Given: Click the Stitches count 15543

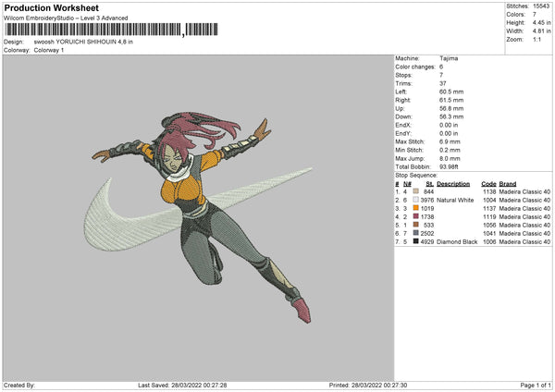Looking at the screenshot, I should pyautogui.click(x=542, y=6).
